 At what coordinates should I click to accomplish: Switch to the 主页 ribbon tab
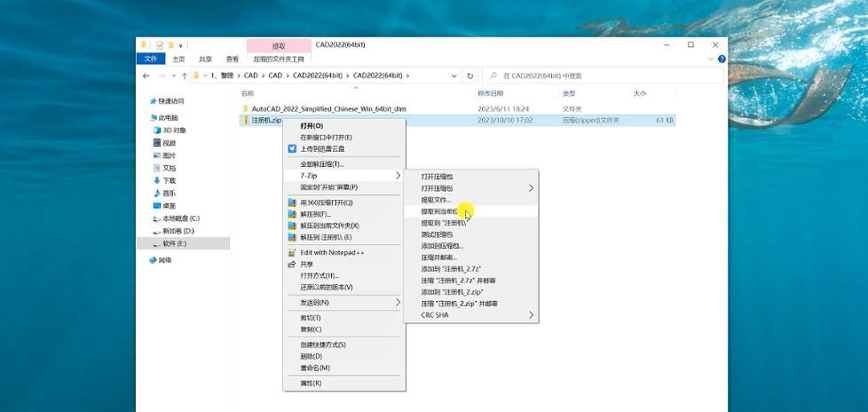coord(178,59)
